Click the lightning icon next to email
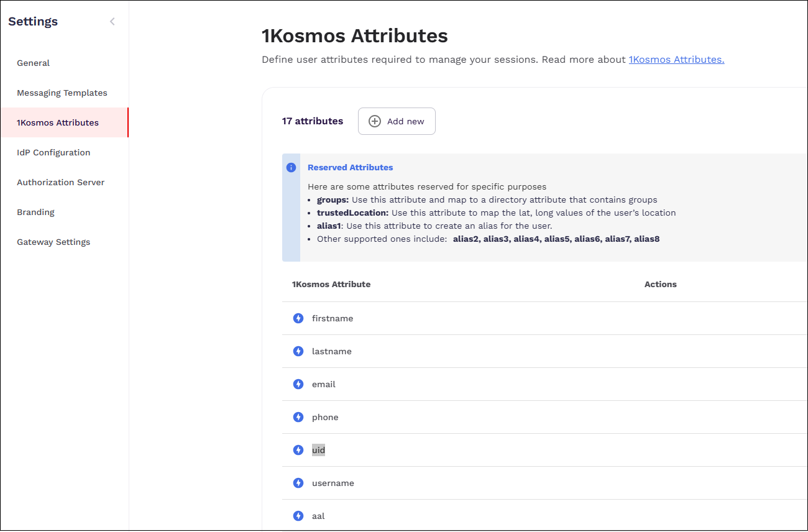 (298, 384)
